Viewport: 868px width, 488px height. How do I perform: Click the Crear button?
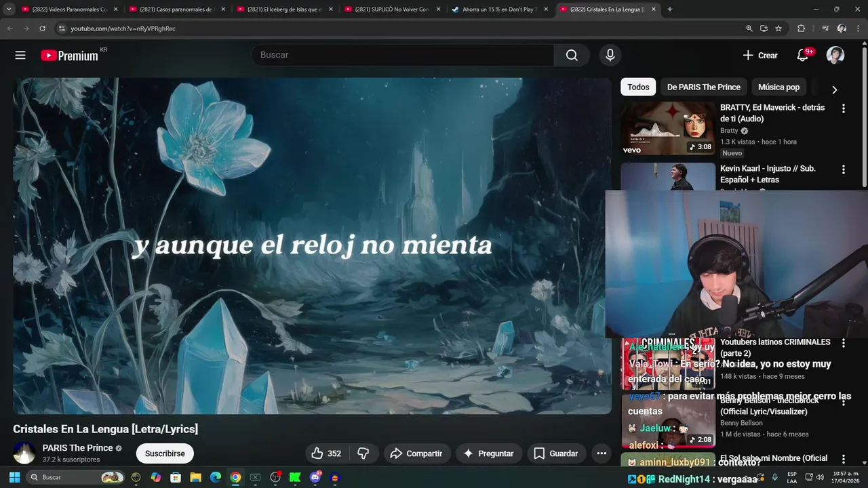pyautogui.click(x=760, y=56)
